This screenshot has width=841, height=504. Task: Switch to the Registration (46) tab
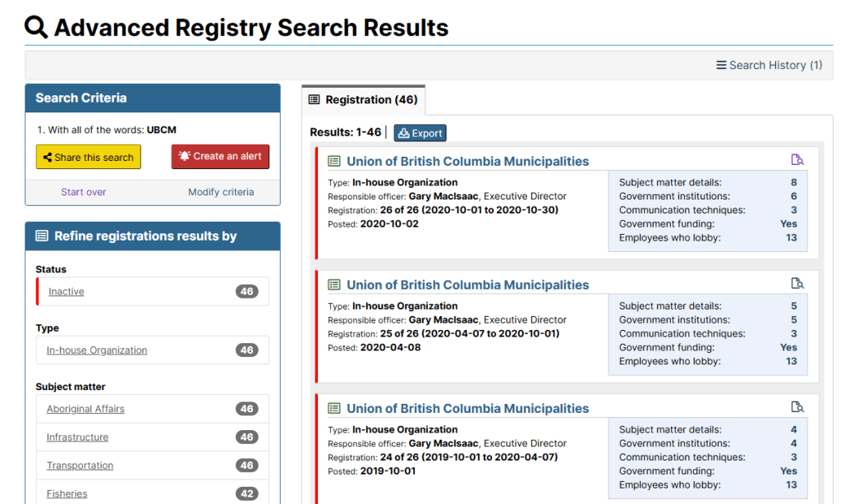363,100
